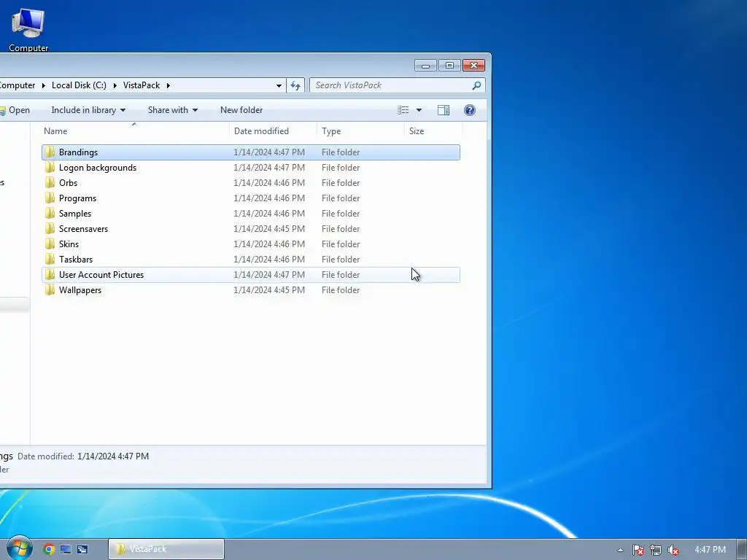747x560 pixels.
Task: Select the Screensavers folder name
Action: (83, 228)
